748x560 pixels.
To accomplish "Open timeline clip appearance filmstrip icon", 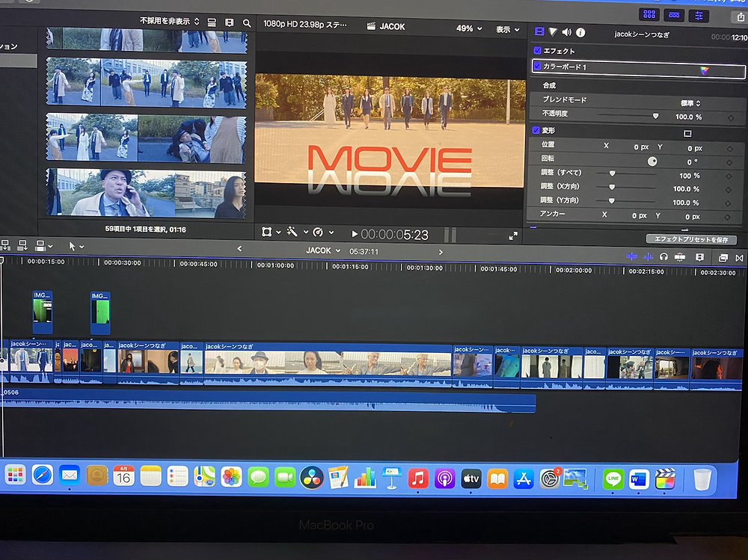I will tap(699, 257).
